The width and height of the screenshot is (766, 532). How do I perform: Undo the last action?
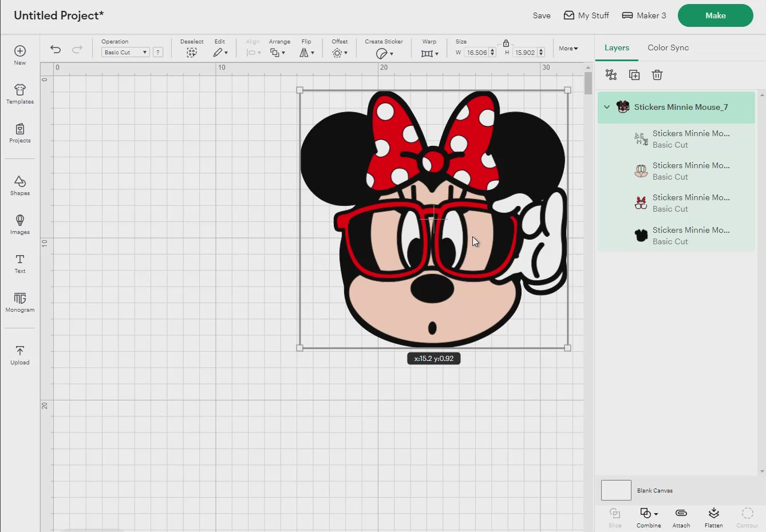[56, 49]
